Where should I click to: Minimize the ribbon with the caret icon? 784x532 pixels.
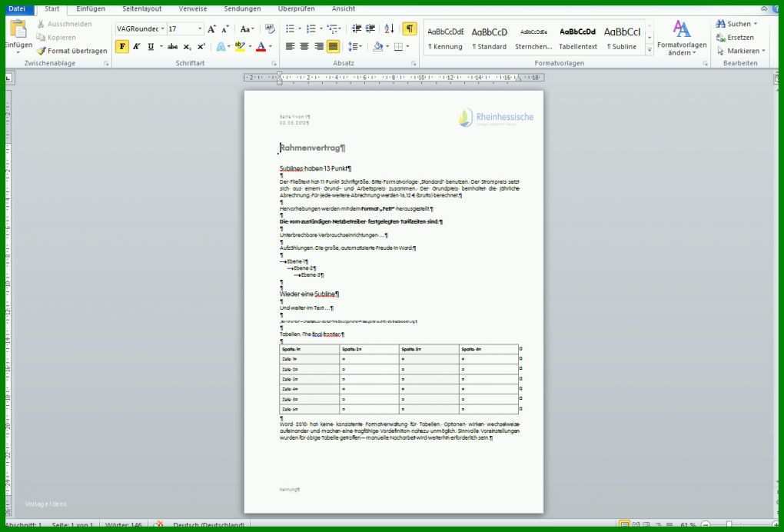(x=764, y=8)
